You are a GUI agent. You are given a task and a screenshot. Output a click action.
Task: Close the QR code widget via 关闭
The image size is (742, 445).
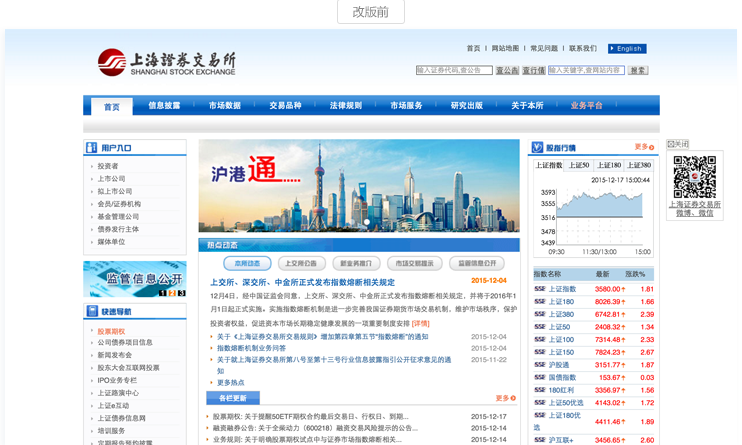pyautogui.click(x=678, y=144)
